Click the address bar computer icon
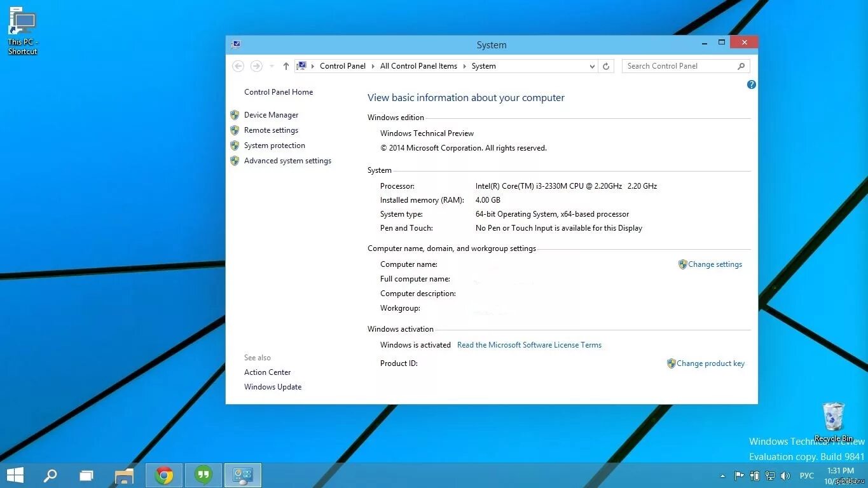868x488 pixels. 302,66
